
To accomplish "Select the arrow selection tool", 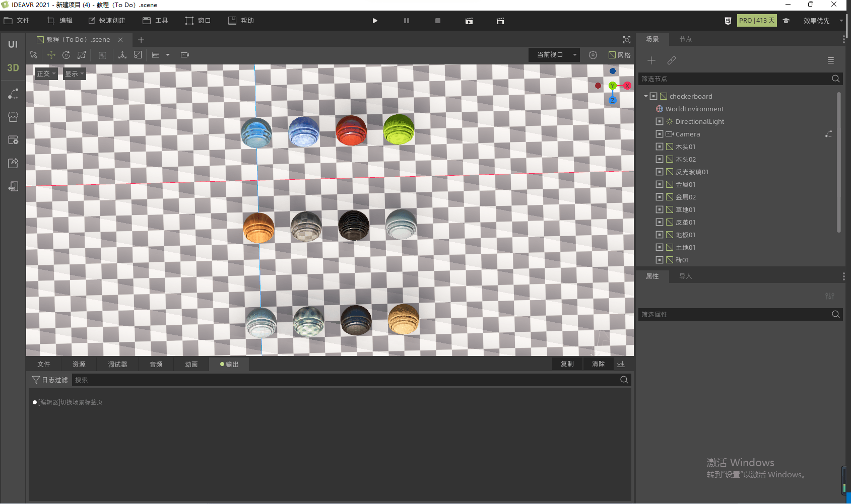I will point(34,55).
